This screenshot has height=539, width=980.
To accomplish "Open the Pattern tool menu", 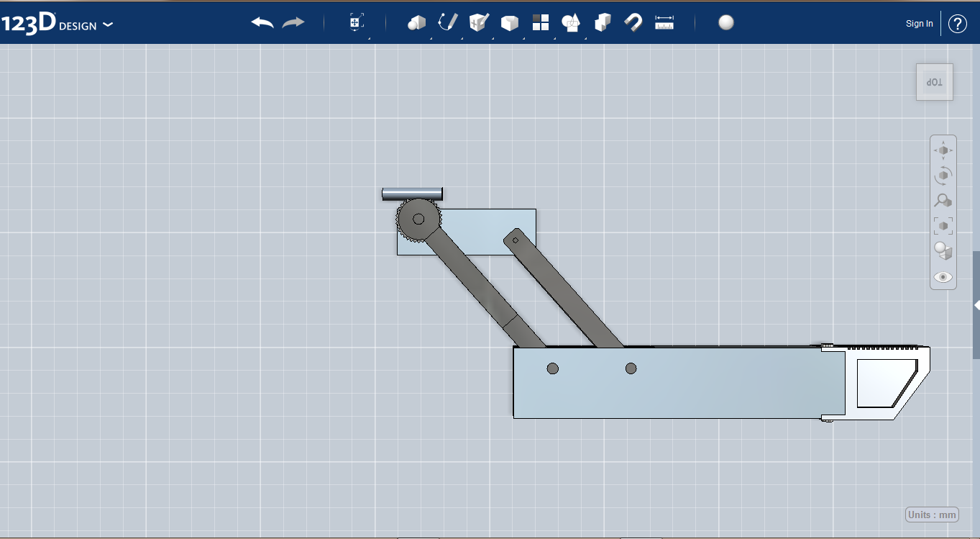I will coord(541,23).
